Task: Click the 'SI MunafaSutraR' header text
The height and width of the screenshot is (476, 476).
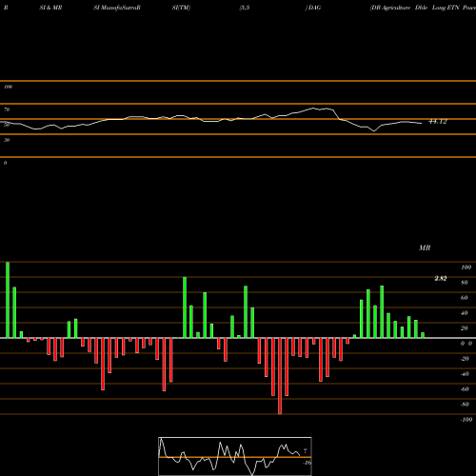Action: [117, 8]
